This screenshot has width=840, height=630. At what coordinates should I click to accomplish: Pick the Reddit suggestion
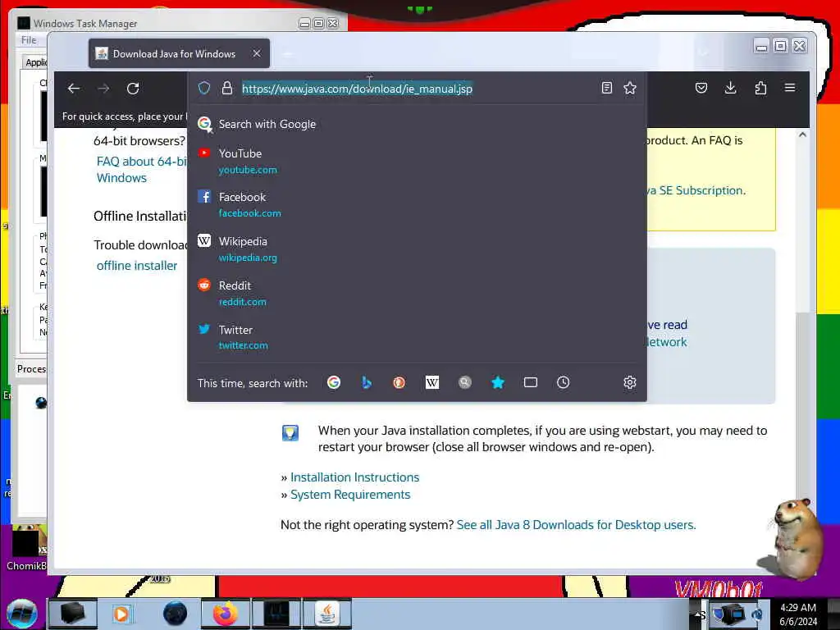pos(417,293)
